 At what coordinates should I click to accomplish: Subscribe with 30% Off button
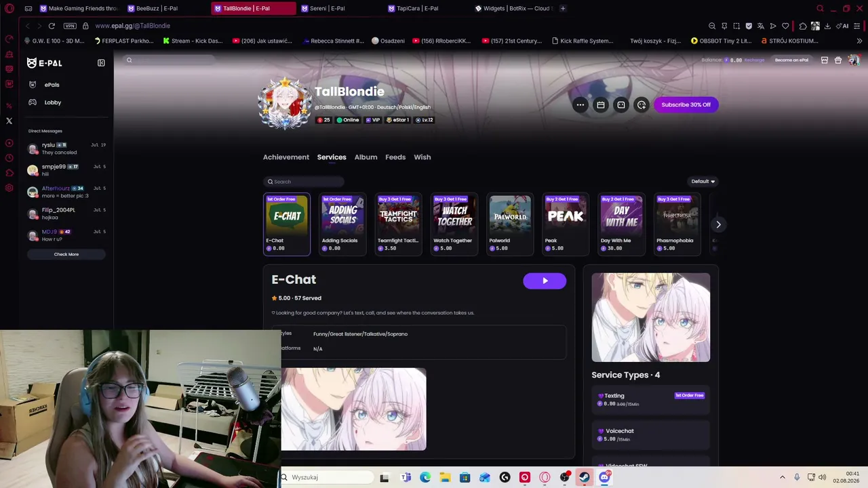click(686, 104)
